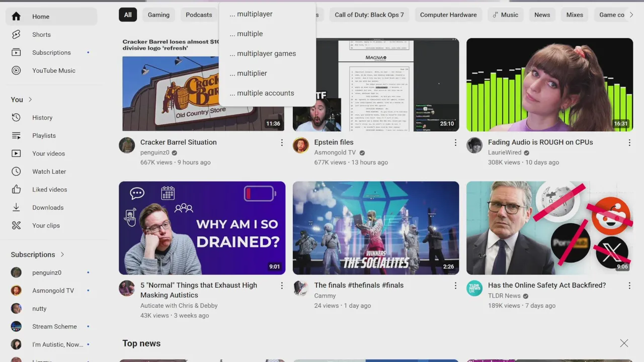Open Stream Scheme avatar in sidebar
Viewport: 644px width, 362px height.
pos(16,326)
